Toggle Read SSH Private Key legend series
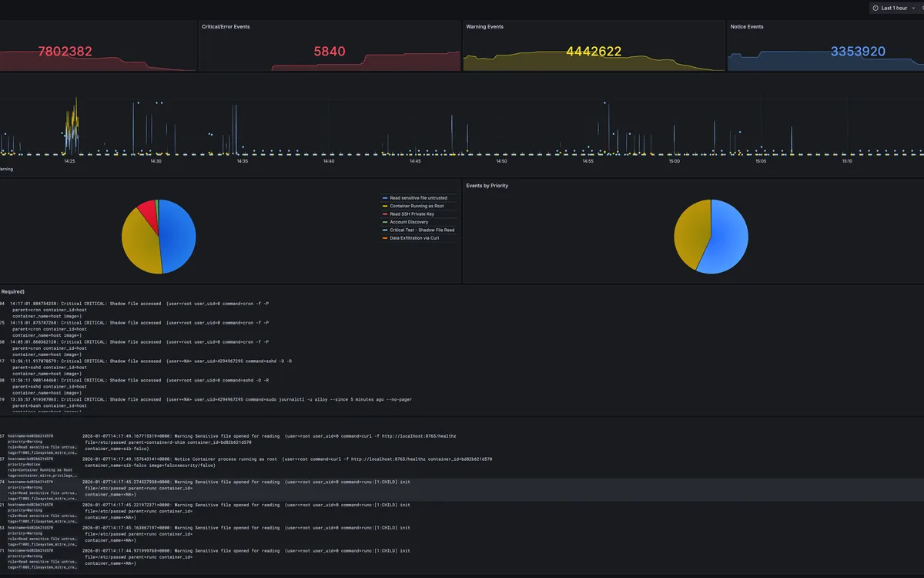This screenshot has height=578, width=924. click(x=412, y=213)
